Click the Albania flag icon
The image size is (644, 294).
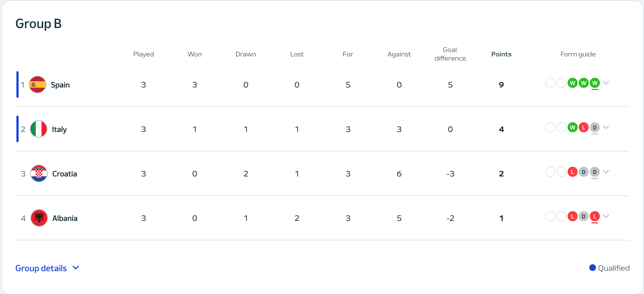(39, 218)
